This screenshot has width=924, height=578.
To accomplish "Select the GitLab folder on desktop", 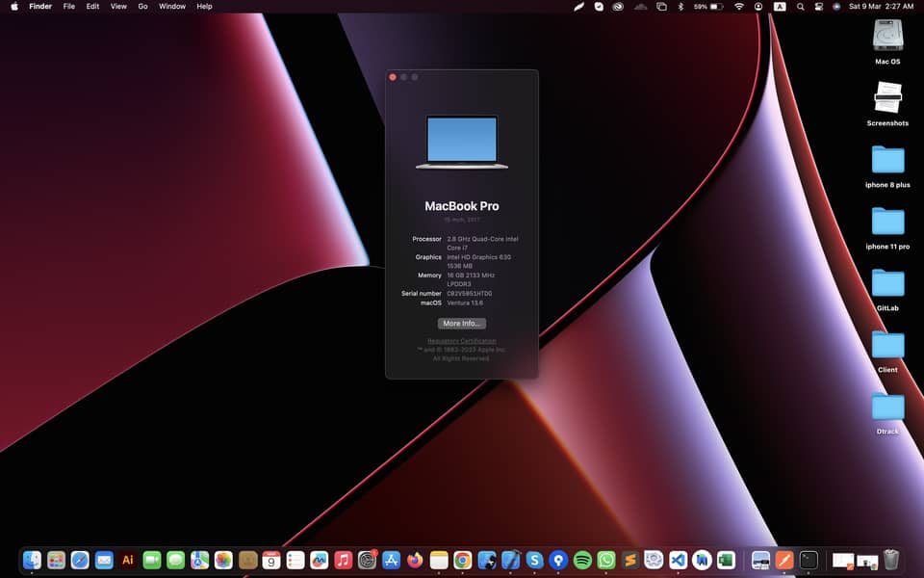I will (887, 283).
